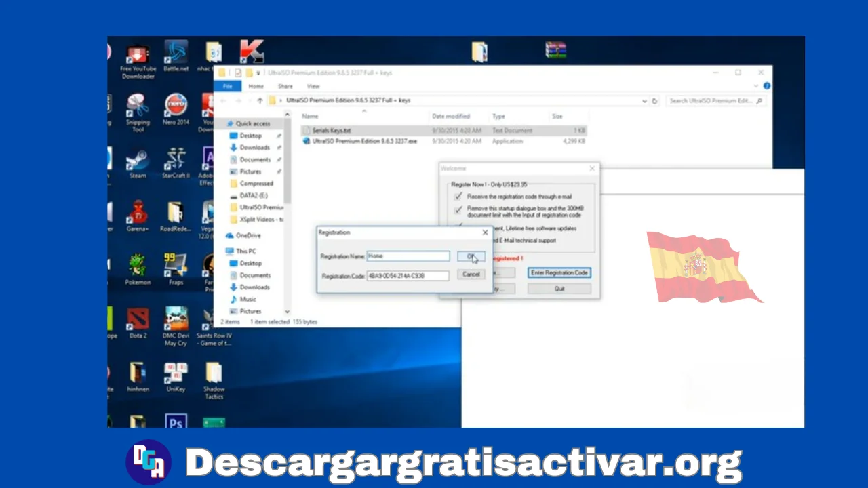Image resolution: width=868 pixels, height=488 pixels.
Task: Open the Fraps desktop shortcut
Action: (x=176, y=269)
